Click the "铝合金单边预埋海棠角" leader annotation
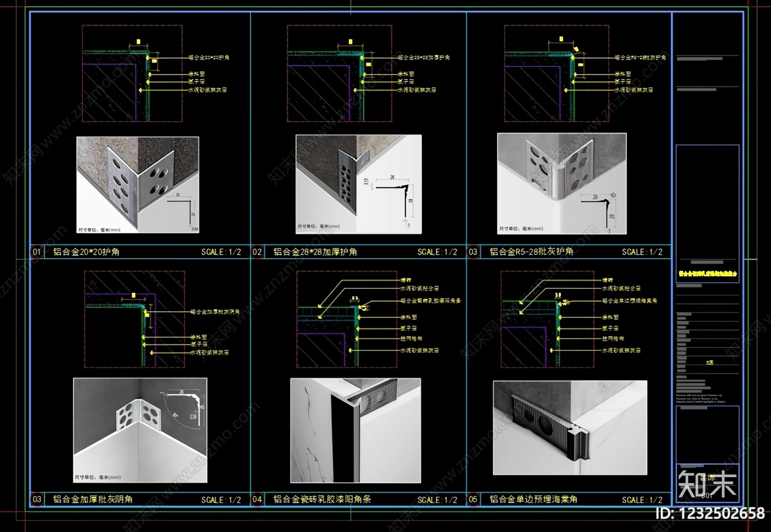Viewport: 771px width, 532px height. pyautogui.click(x=629, y=300)
